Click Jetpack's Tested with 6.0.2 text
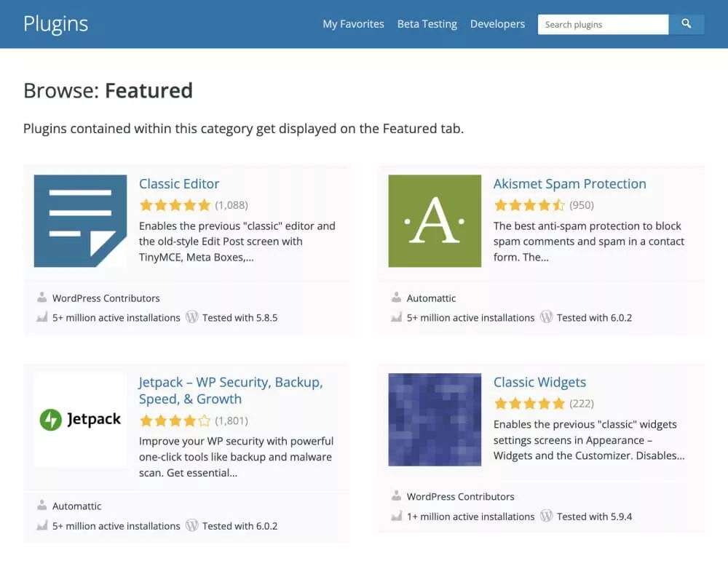The image size is (728, 566). pyautogui.click(x=240, y=526)
